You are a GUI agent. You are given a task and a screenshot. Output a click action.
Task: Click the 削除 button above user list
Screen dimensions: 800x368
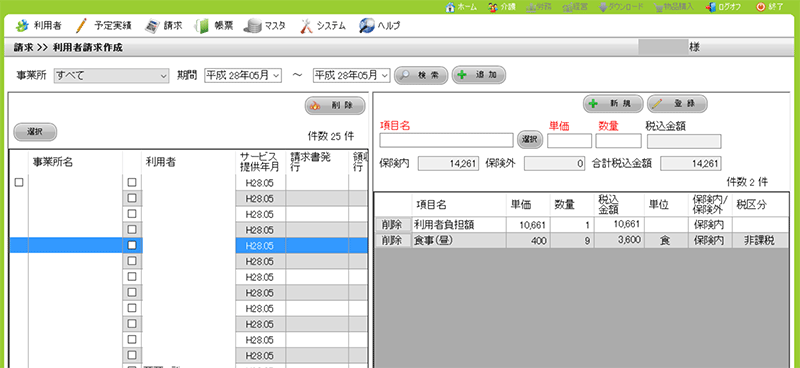click(x=335, y=106)
